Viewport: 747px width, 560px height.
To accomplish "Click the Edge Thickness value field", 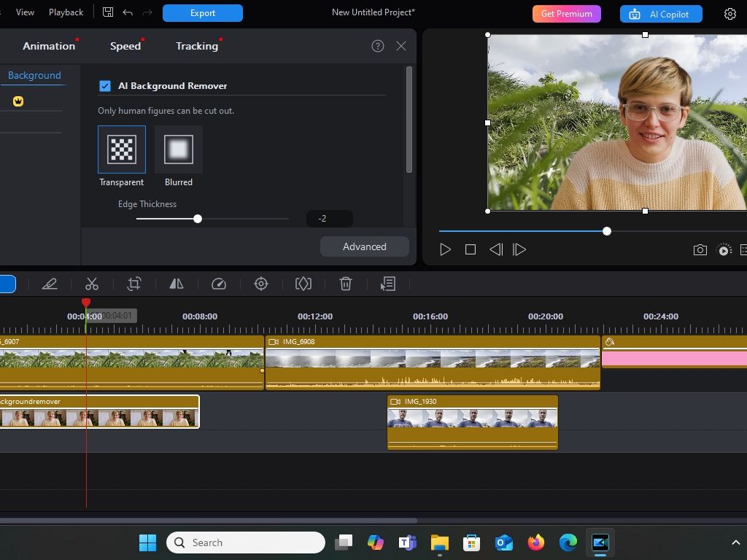I will (x=329, y=219).
